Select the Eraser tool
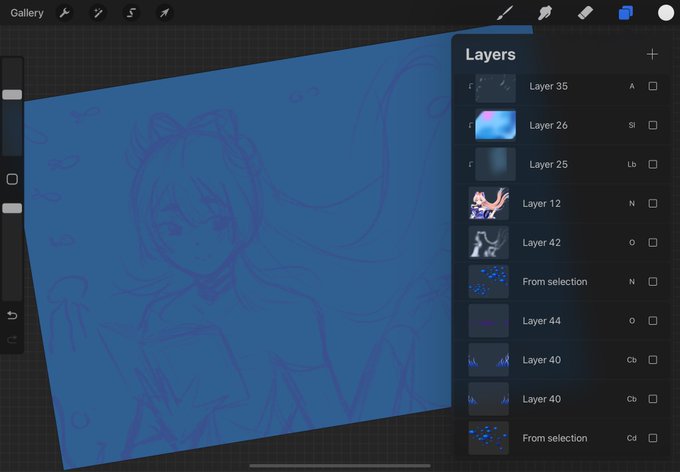Viewport: 680px width, 472px height. coord(585,13)
